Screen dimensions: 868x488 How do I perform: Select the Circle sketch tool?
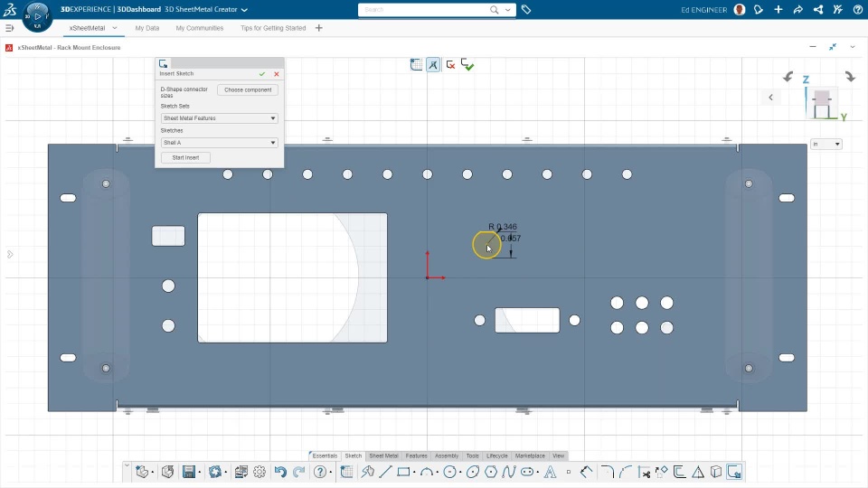(450, 472)
